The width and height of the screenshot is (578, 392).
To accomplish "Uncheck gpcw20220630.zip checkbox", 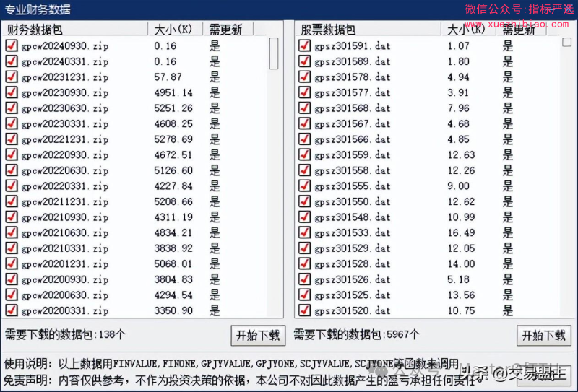I will [12, 170].
